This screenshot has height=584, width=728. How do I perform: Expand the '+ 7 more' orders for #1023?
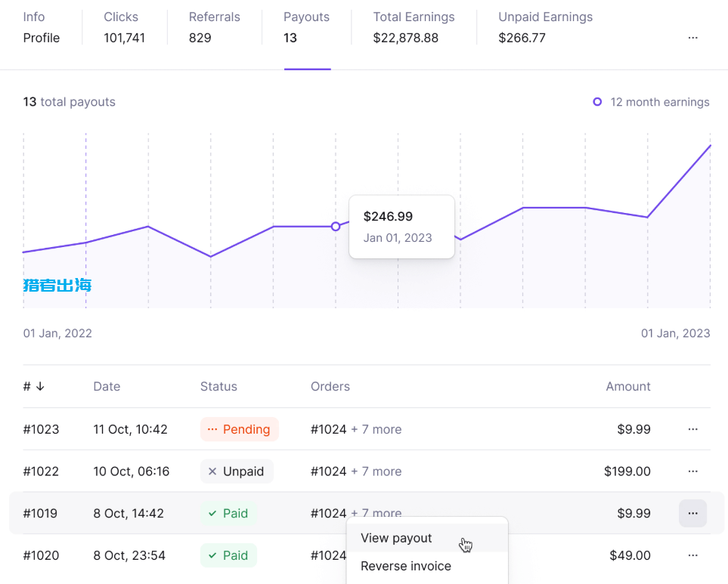click(x=376, y=429)
